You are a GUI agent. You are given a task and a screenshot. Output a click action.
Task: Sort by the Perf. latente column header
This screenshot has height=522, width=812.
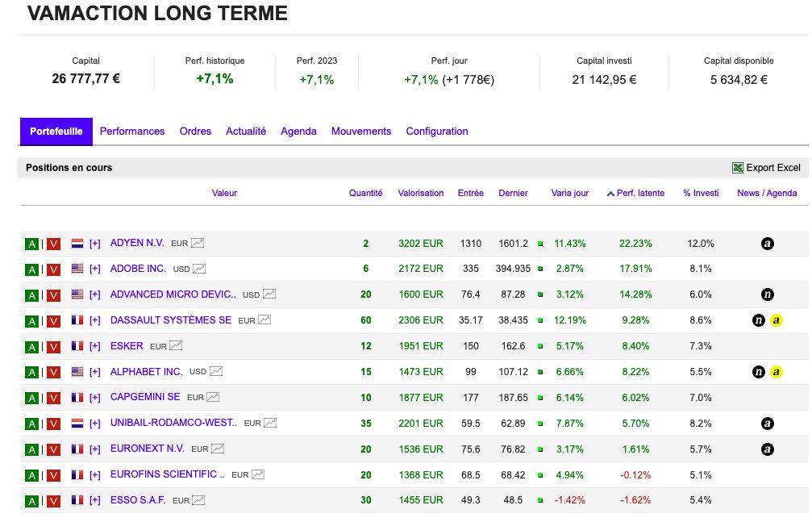coord(640,193)
